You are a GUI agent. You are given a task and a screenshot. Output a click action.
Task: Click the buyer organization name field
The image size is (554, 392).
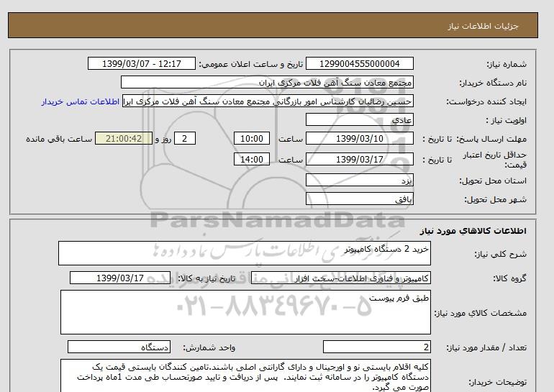click(267, 82)
